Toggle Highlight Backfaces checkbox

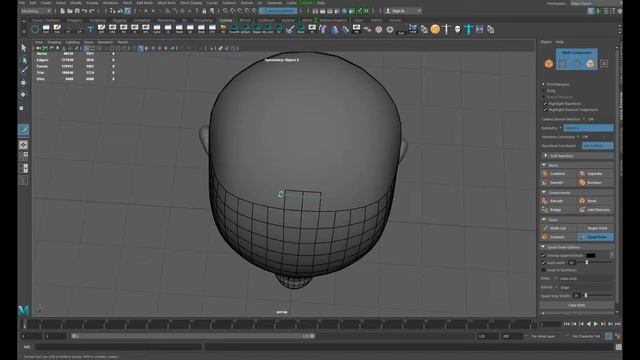click(x=545, y=104)
